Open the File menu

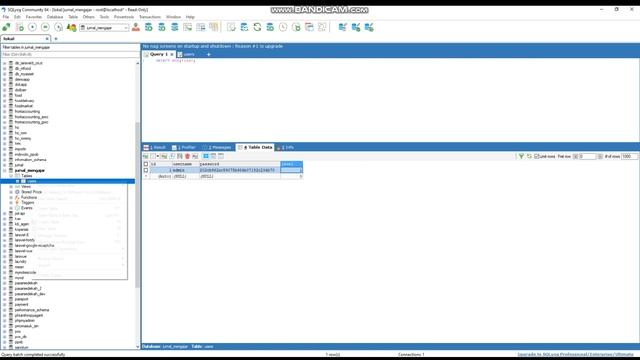coord(6,17)
